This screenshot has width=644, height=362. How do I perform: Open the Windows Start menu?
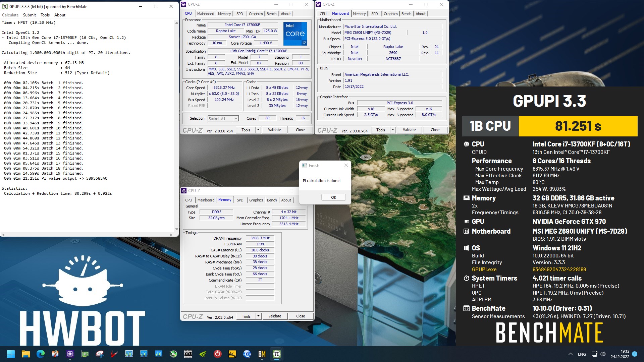[x=11, y=354]
